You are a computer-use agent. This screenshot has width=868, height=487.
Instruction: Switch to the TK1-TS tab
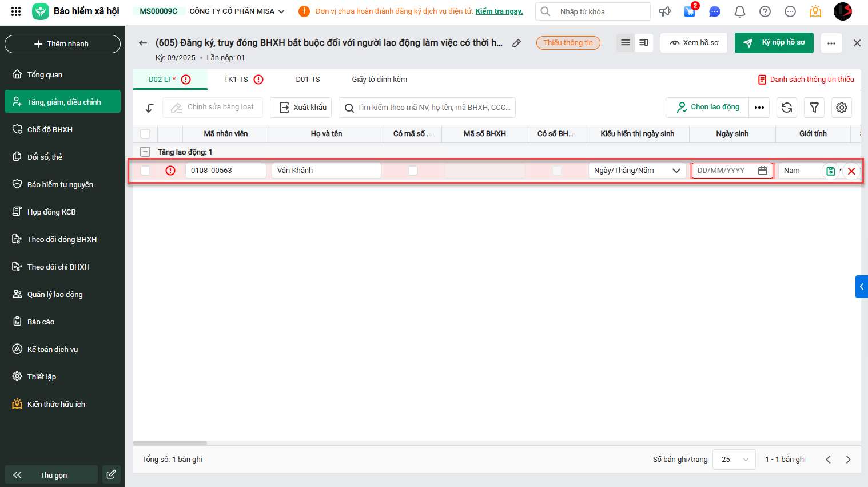243,80
